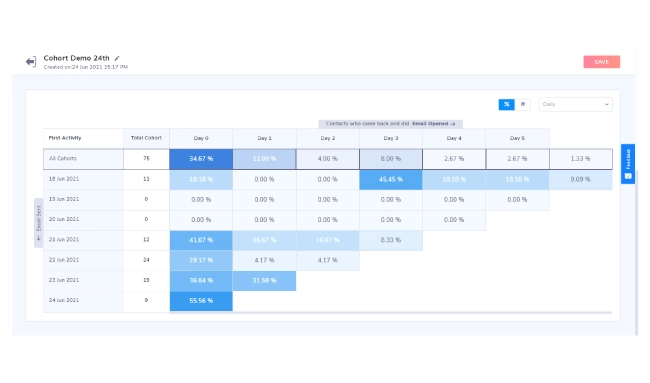Click the 8.33 % cell for 21 Jun

click(391, 240)
